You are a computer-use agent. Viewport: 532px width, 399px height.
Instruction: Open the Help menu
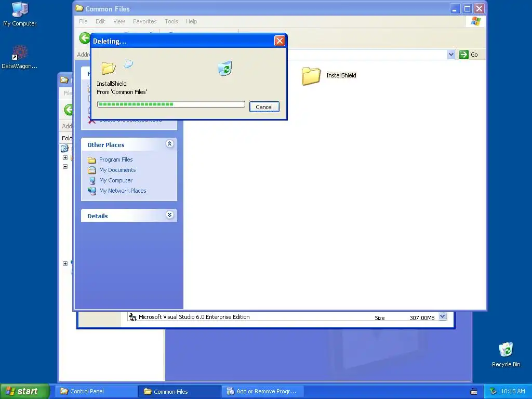pos(191,21)
